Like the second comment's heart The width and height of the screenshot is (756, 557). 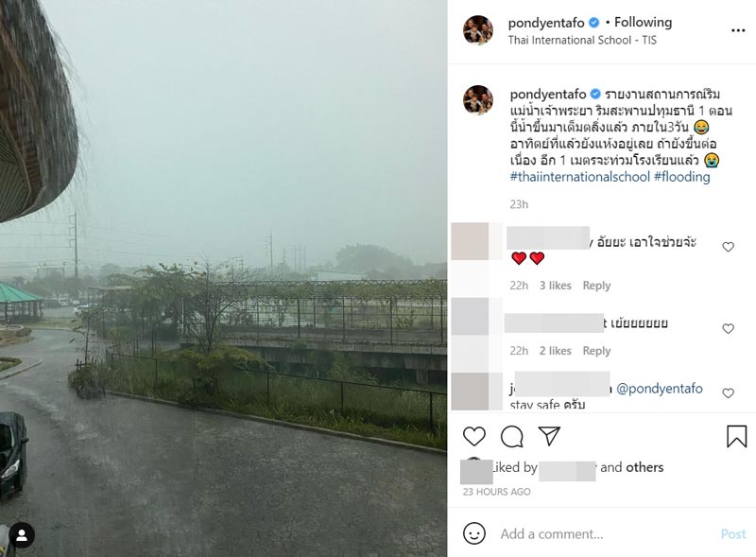tap(728, 328)
